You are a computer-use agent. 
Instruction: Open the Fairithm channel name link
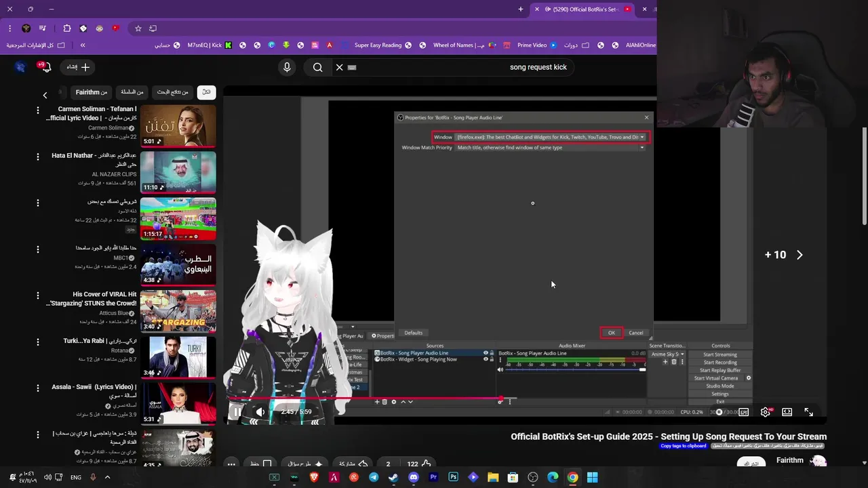[x=790, y=460]
